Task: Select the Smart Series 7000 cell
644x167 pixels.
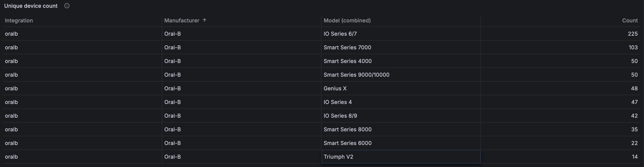Action: [x=347, y=47]
